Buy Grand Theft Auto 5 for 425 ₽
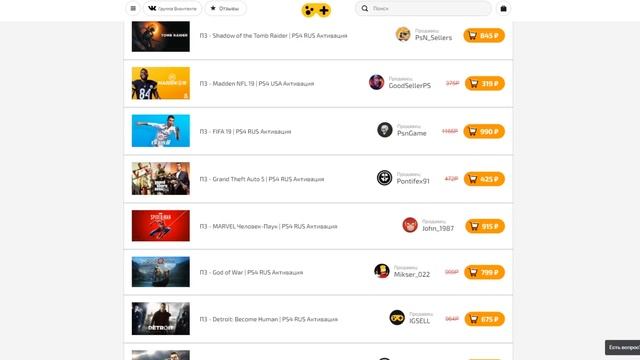Screen dimensions: 640x360 (484, 179)
